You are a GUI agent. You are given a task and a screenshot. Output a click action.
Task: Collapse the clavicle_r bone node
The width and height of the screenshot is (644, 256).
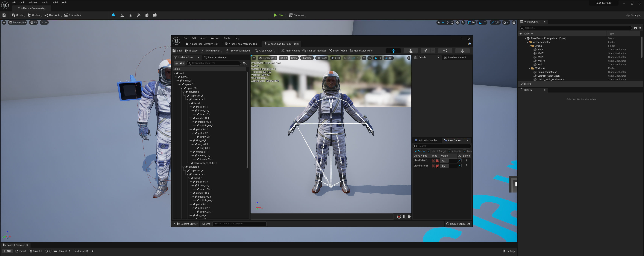coord(184,167)
